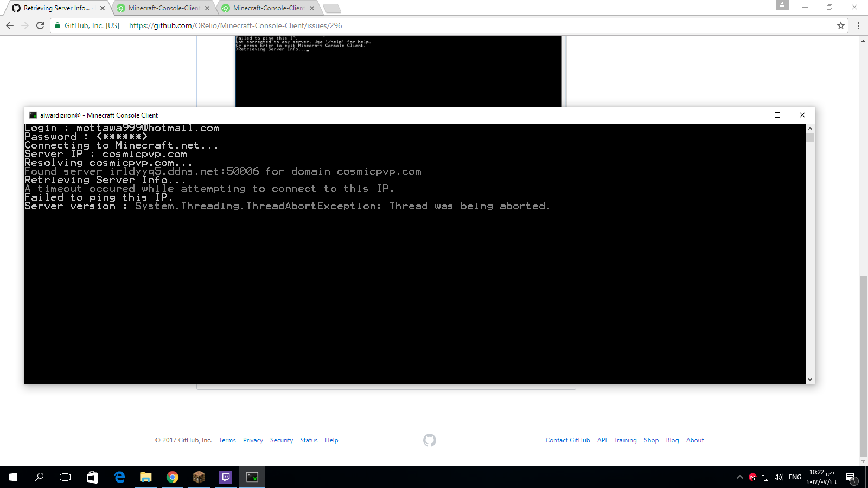Open the McAfee tray icon
Viewport: 868px width, 488px height.
tap(752, 478)
